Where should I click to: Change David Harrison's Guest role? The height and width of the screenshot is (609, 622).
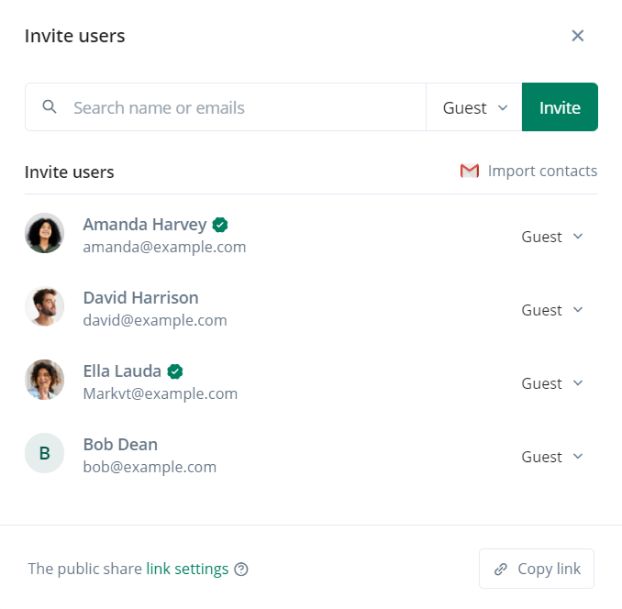552,310
